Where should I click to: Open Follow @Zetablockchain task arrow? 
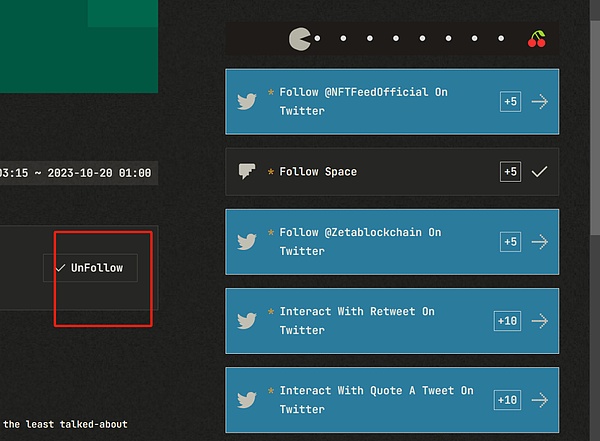tap(540, 241)
